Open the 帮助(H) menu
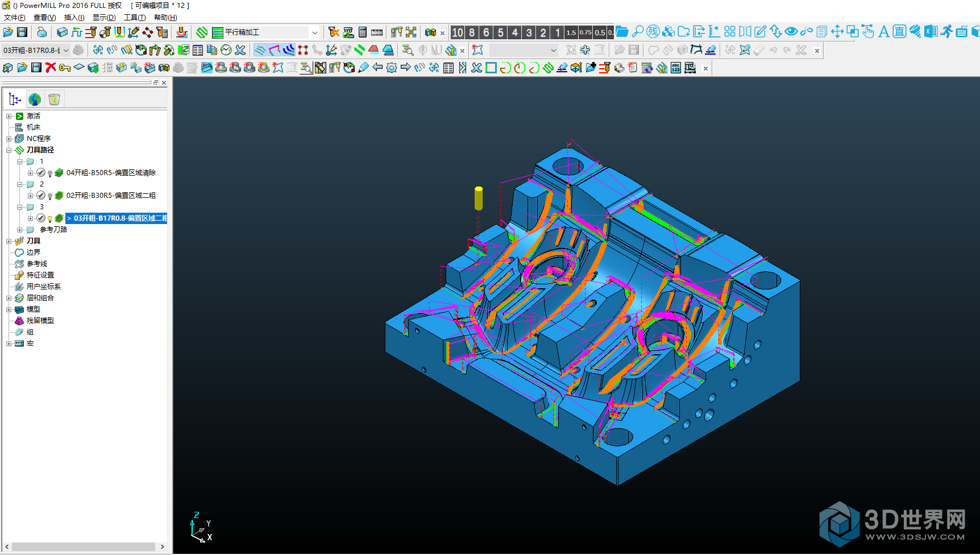The height and width of the screenshot is (555, 980). coord(165,18)
